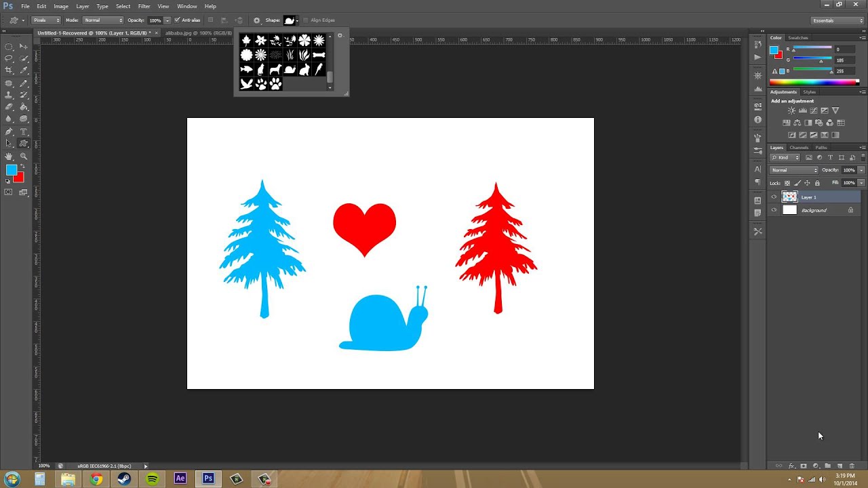Viewport: 868px width, 488px height.
Task: Select the Quick Selection tool
Action: click(24, 58)
